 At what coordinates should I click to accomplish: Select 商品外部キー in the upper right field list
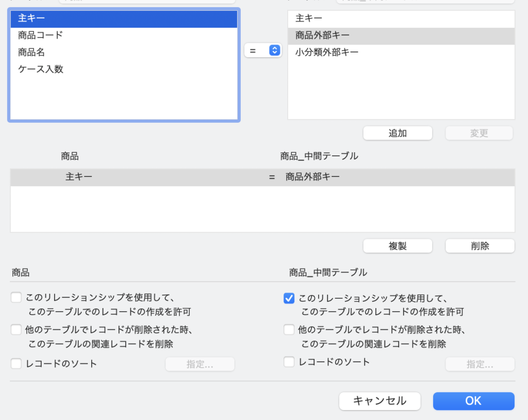pos(322,36)
